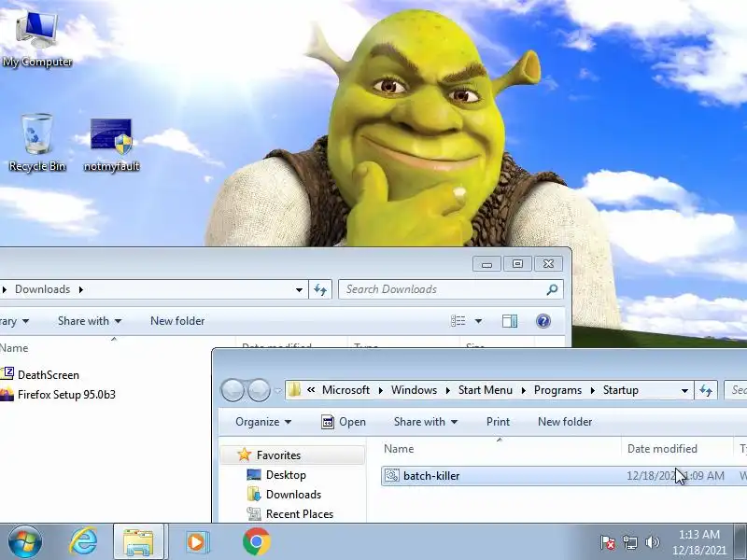
Task: Click Name column header in Startup window
Action: [500, 449]
